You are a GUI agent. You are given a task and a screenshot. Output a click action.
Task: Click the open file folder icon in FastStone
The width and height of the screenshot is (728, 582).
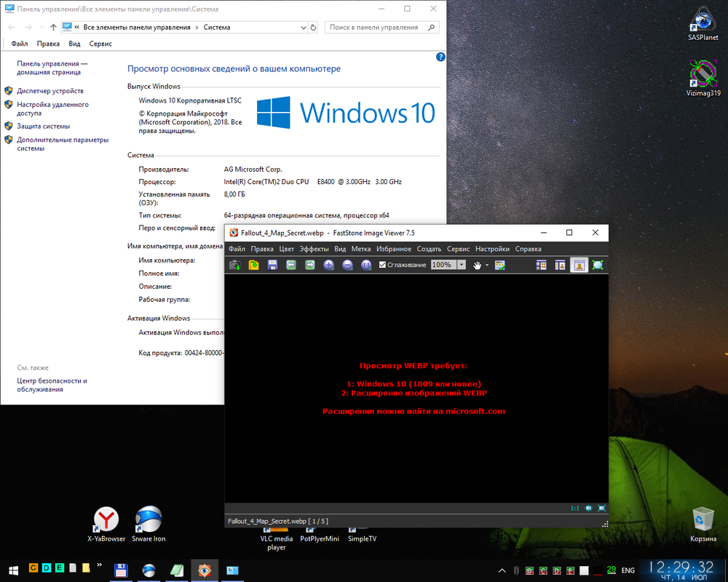coord(253,265)
